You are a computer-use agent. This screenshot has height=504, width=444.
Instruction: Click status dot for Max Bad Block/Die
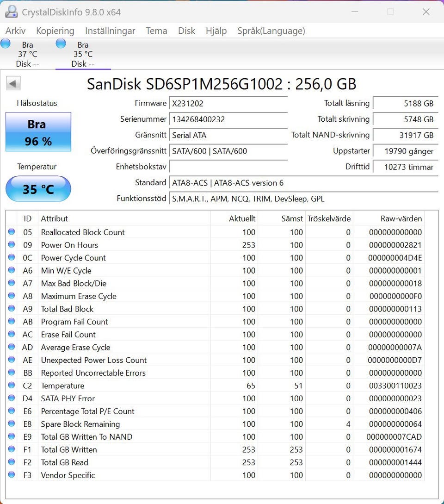pos(12,282)
